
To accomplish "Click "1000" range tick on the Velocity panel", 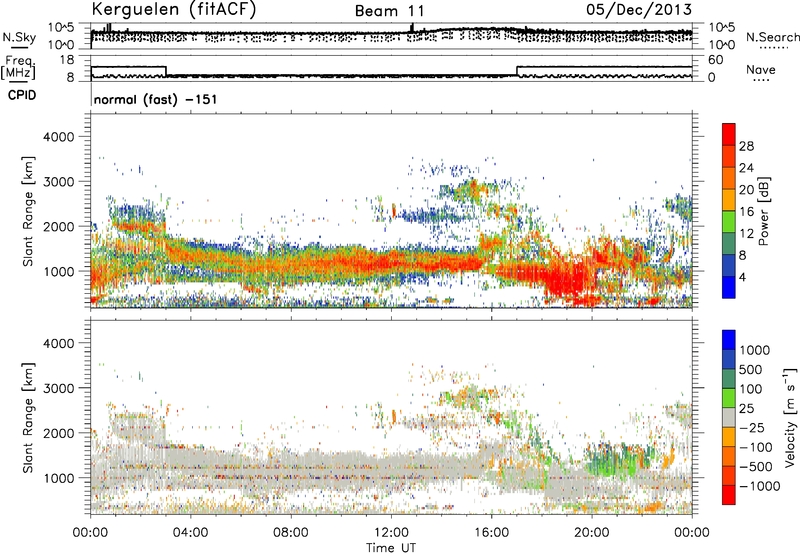I will coord(58,478).
